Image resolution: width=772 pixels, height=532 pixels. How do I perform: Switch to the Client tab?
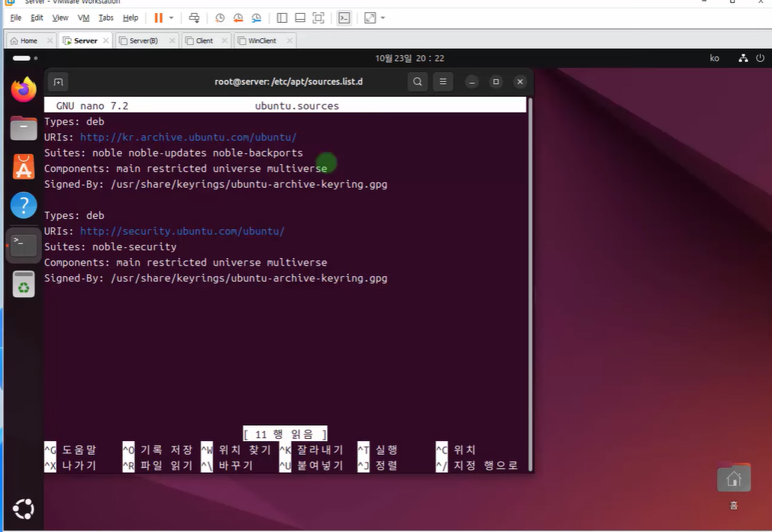coord(205,41)
